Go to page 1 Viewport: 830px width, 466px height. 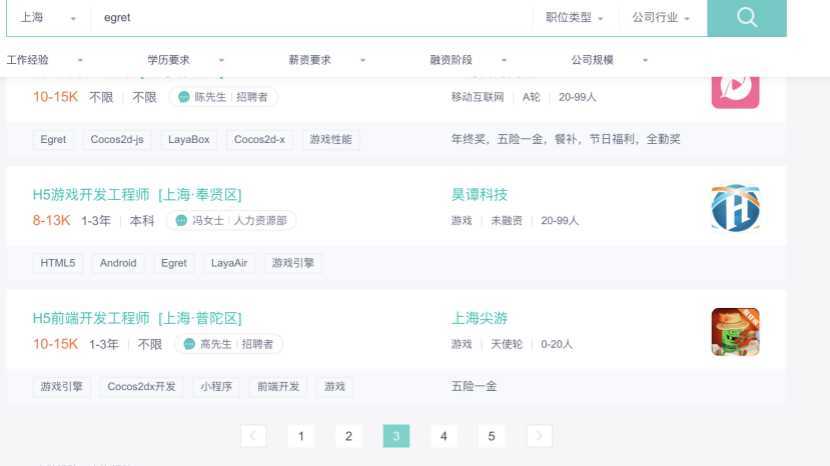301,436
